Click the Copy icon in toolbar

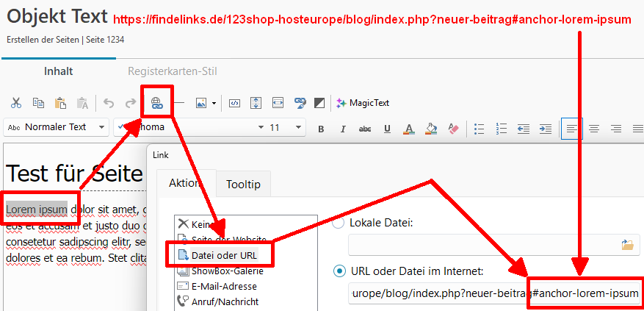(38, 103)
